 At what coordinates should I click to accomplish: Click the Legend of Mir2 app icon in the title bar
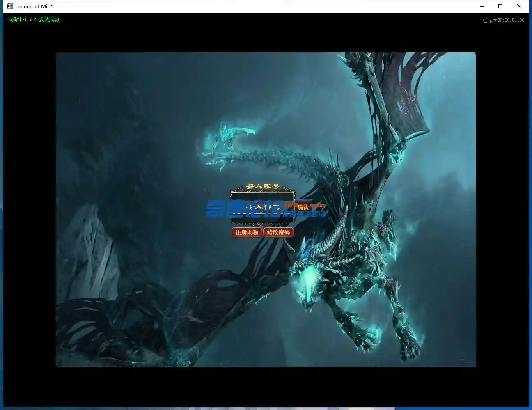tap(10, 6)
